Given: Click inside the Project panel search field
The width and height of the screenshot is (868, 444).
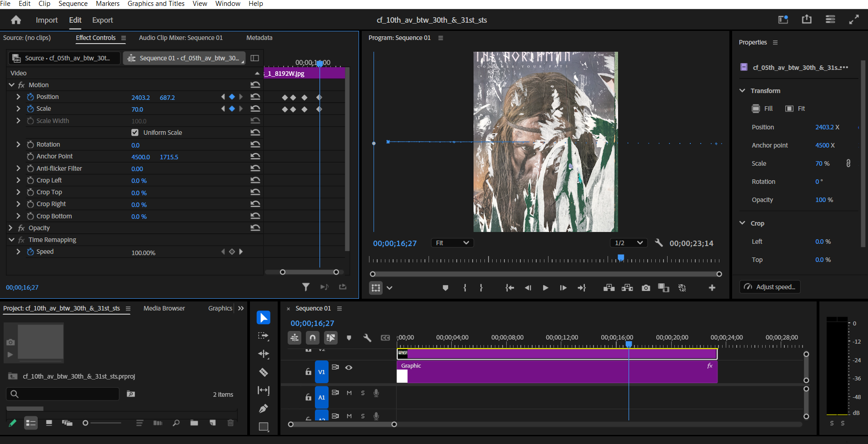Looking at the screenshot, I should click(62, 394).
